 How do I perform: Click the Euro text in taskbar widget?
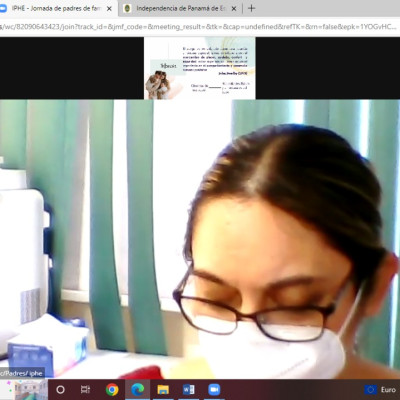(388, 389)
